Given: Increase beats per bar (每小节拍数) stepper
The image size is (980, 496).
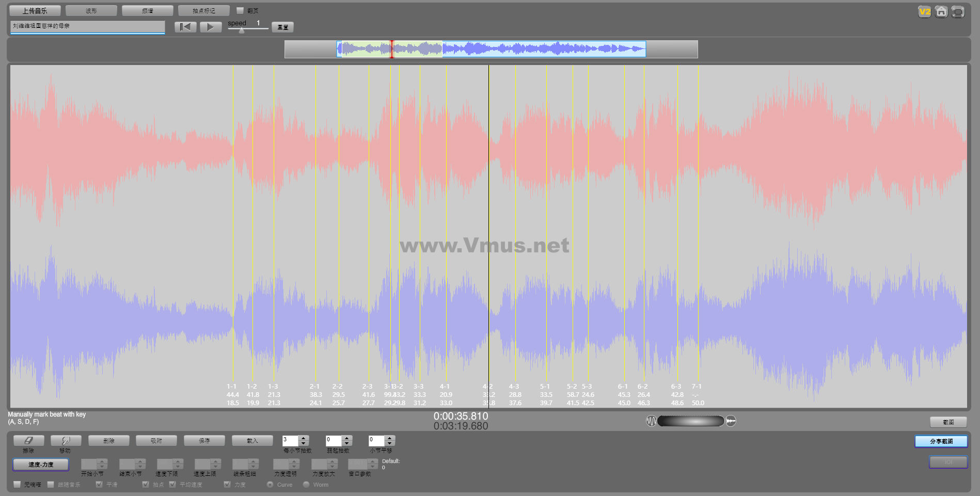Looking at the screenshot, I should 304,438.
